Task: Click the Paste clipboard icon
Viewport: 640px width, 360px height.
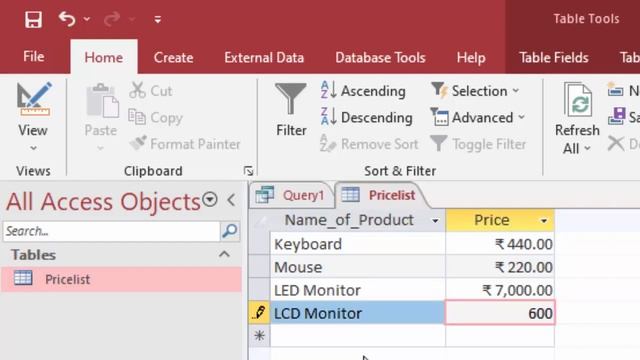Action: pos(101,100)
